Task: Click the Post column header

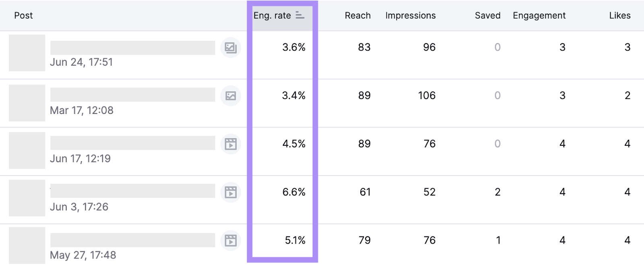Action: 23,16
